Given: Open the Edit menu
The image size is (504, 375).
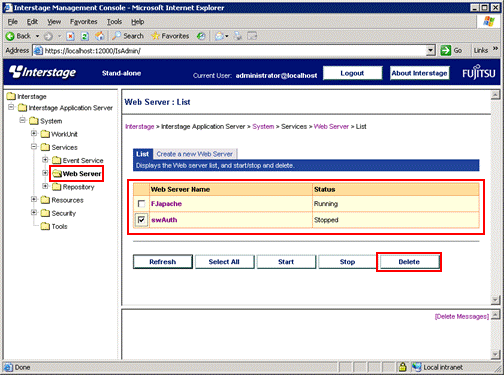Looking at the screenshot, I should (32, 22).
